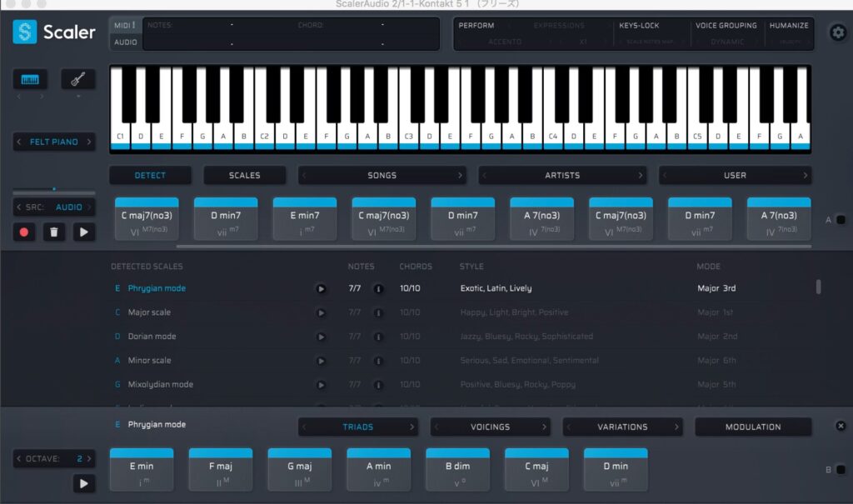Switch to the guitar view icon
The width and height of the screenshot is (853, 504).
(x=77, y=80)
